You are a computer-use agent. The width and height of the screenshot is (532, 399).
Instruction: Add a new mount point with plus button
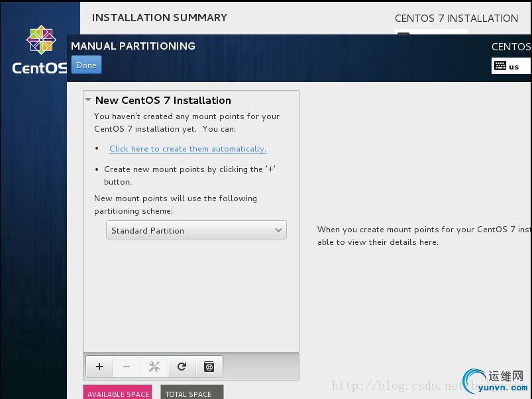click(99, 367)
